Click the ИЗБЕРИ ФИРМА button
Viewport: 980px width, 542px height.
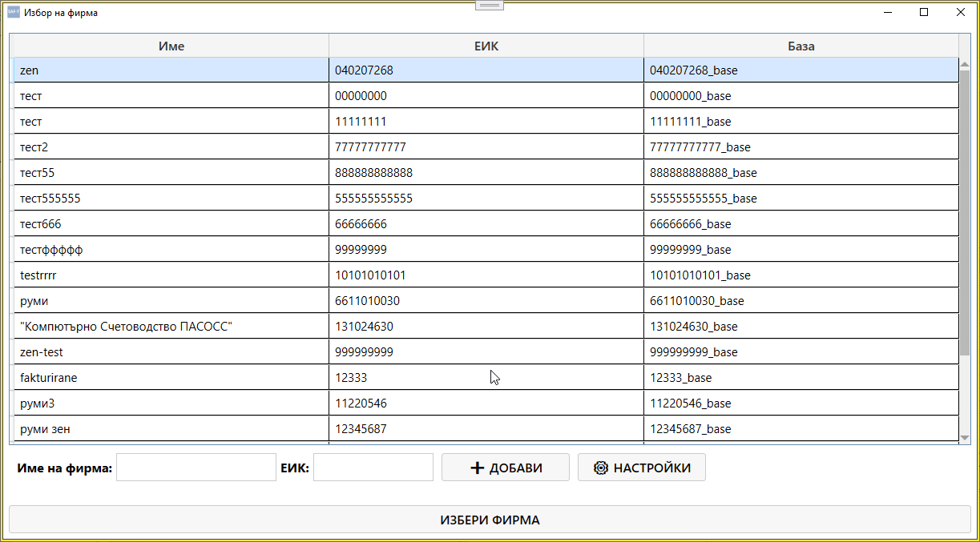point(490,520)
